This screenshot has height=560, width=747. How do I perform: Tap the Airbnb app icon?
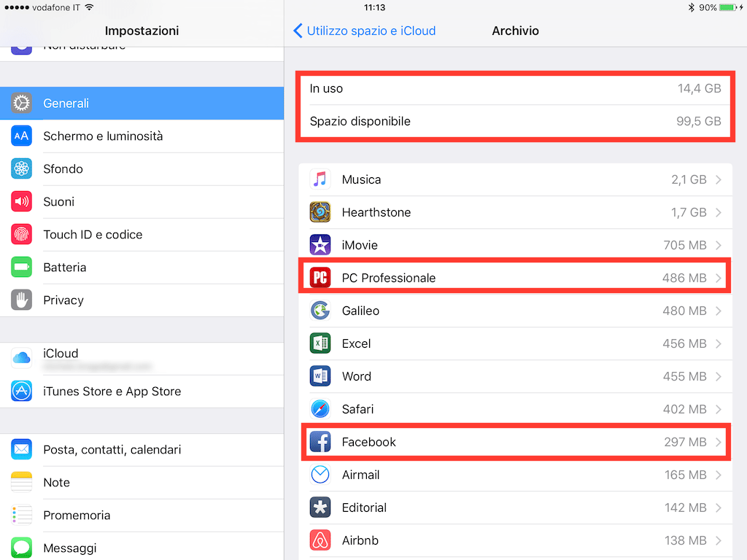[320, 540]
